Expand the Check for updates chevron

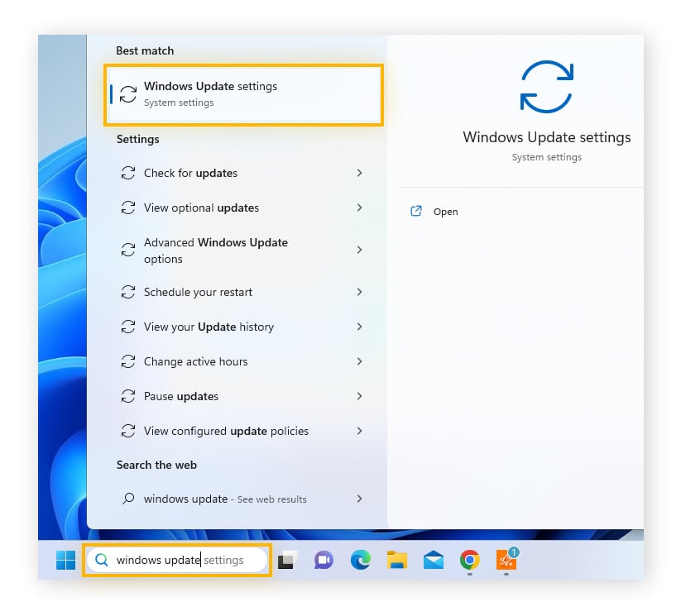coord(359,173)
